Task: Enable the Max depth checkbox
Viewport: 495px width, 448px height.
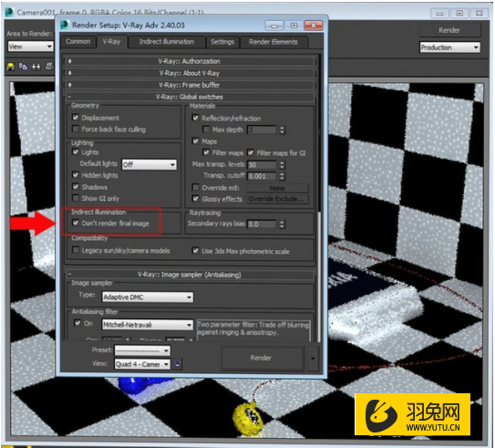Action: point(206,130)
